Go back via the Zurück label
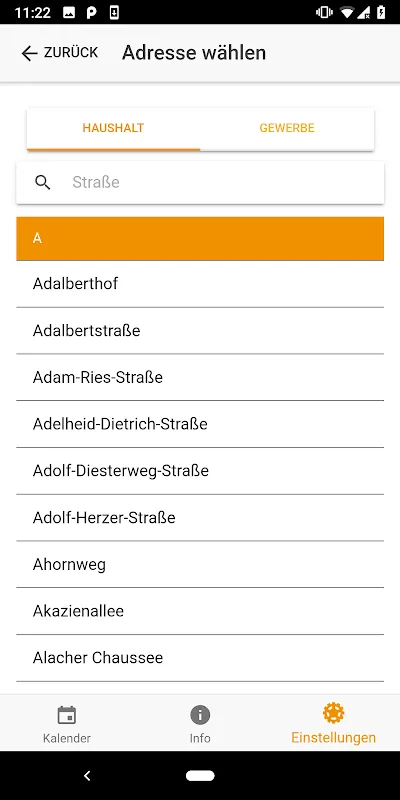The height and width of the screenshot is (800, 400). coord(71,53)
